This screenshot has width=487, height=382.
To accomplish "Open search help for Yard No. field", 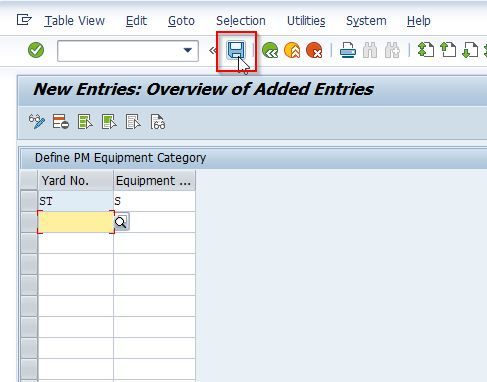I will [121, 222].
